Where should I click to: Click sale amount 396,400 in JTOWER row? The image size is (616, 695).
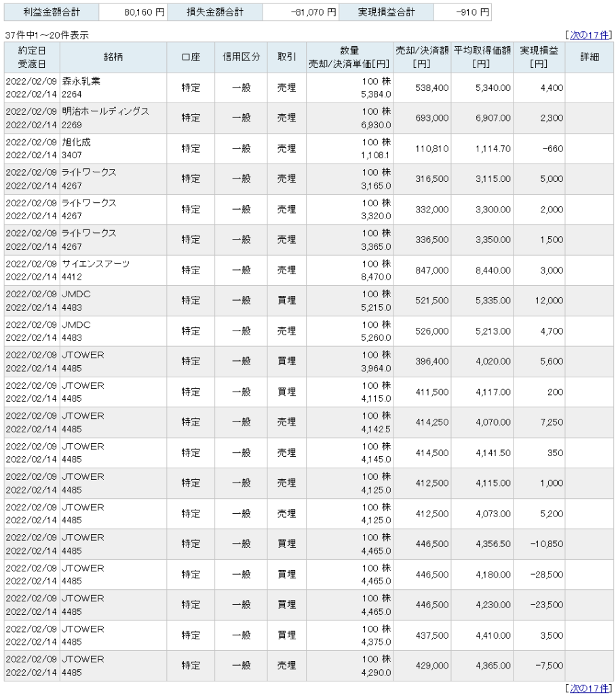pos(431,361)
